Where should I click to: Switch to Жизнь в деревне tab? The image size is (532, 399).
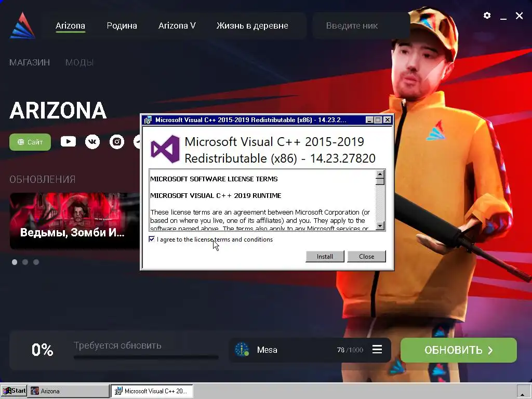(252, 25)
